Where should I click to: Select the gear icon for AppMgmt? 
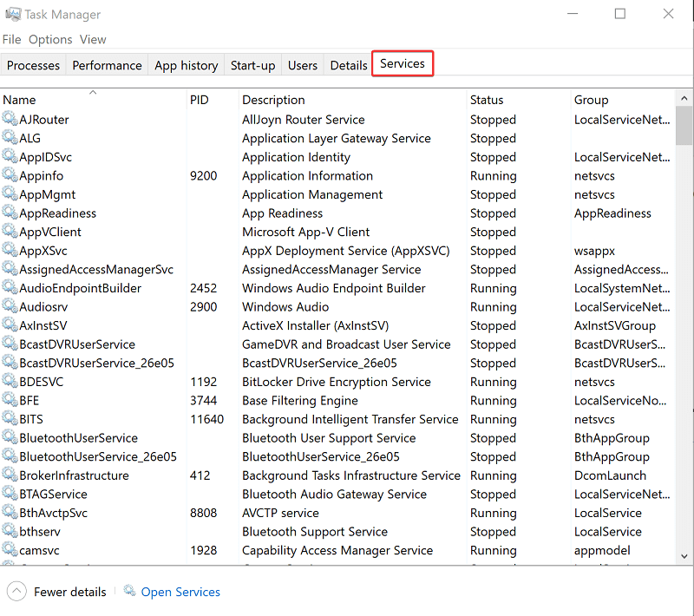coord(10,193)
